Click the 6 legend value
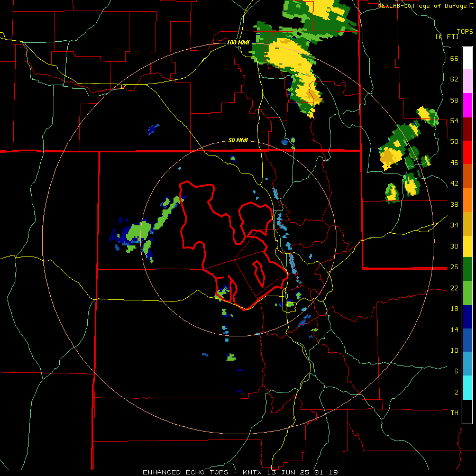Screen dimensions: 476x476 [456, 371]
